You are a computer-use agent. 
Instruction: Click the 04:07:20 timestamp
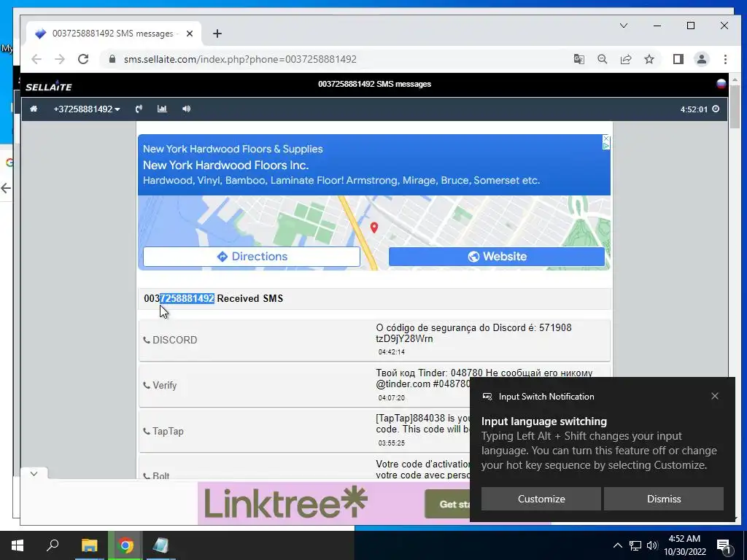tap(392, 397)
